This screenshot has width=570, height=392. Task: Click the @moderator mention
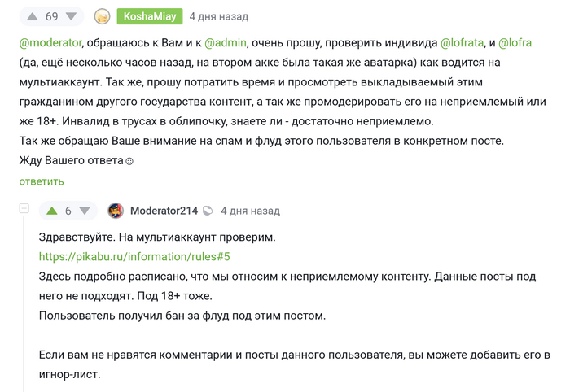[x=49, y=41]
